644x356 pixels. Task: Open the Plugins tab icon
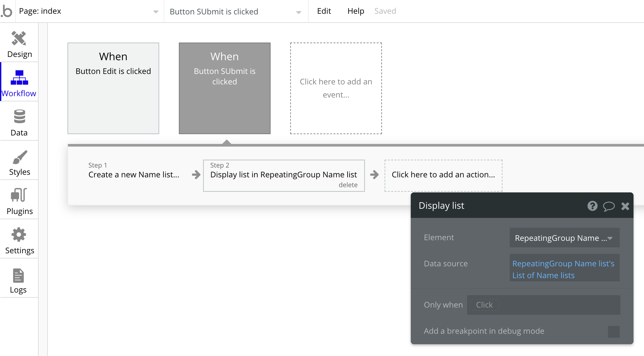coord(19,195)
